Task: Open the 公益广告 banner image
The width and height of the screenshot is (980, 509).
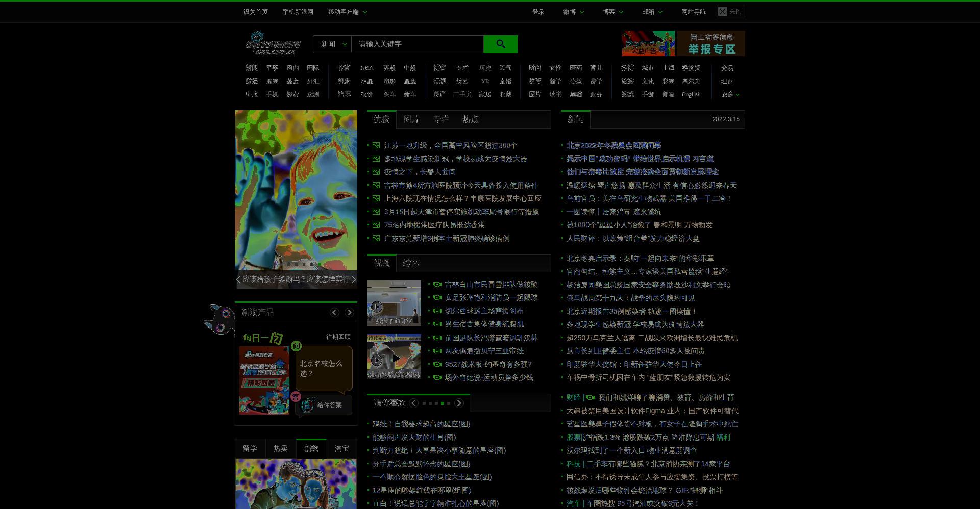Action: click(648, 43)
